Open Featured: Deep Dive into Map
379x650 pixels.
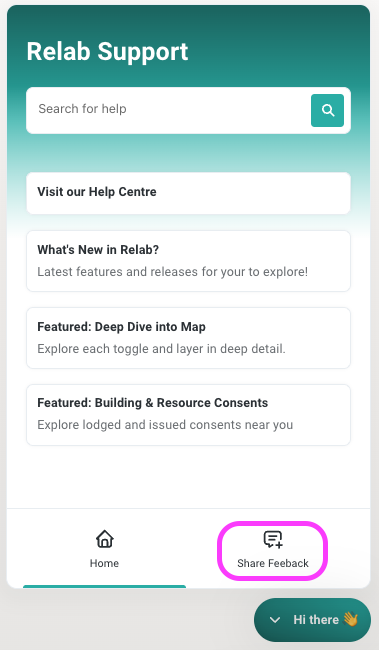188,338
